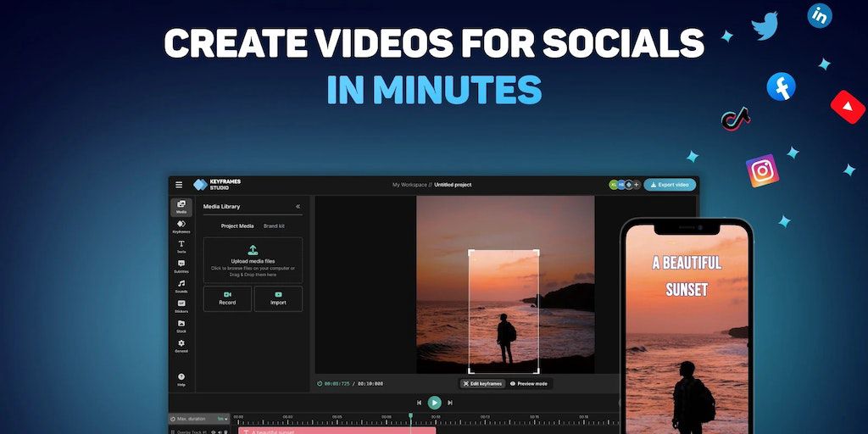The width and height of the screenshot is (868, 434).
Task: Collapse the Media Library panel
Action: click(x=298, y=206)
